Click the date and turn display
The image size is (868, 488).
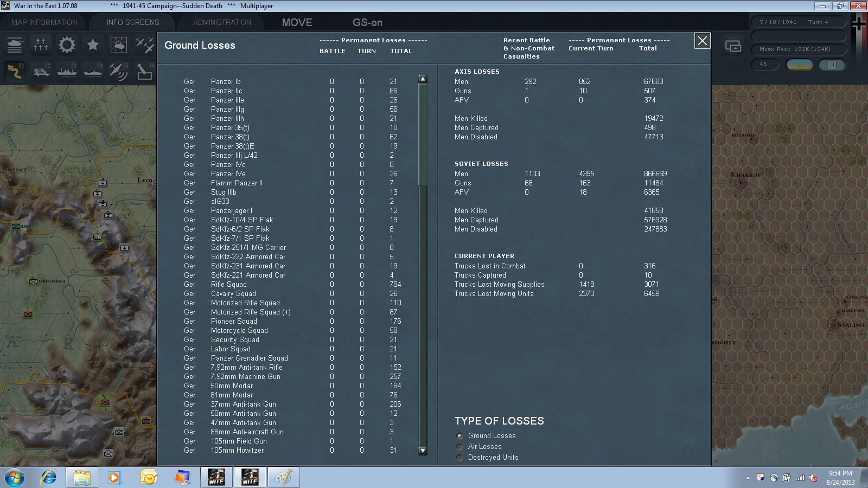[x=799, y=22]
